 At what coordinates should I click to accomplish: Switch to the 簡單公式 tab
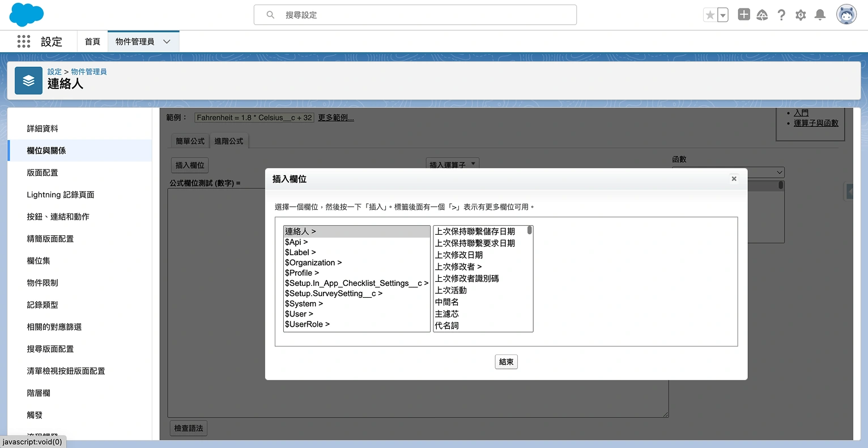tap(189, 140)
